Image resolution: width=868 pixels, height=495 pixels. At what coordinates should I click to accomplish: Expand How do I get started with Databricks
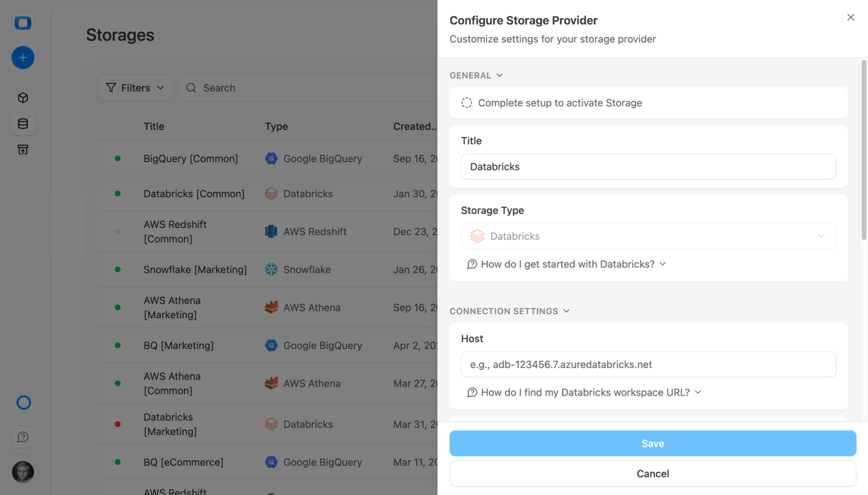tap(567, 264)
